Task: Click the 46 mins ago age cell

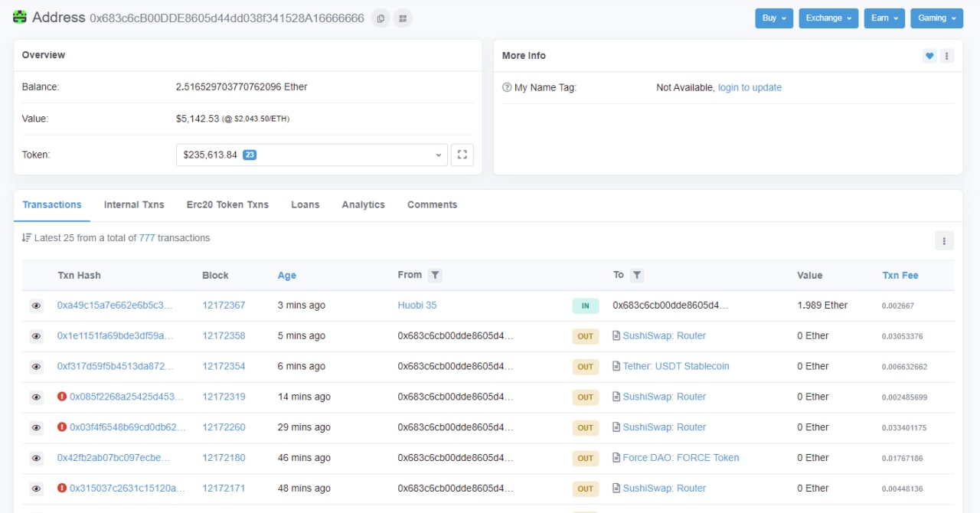Action: tap(304, 458)
